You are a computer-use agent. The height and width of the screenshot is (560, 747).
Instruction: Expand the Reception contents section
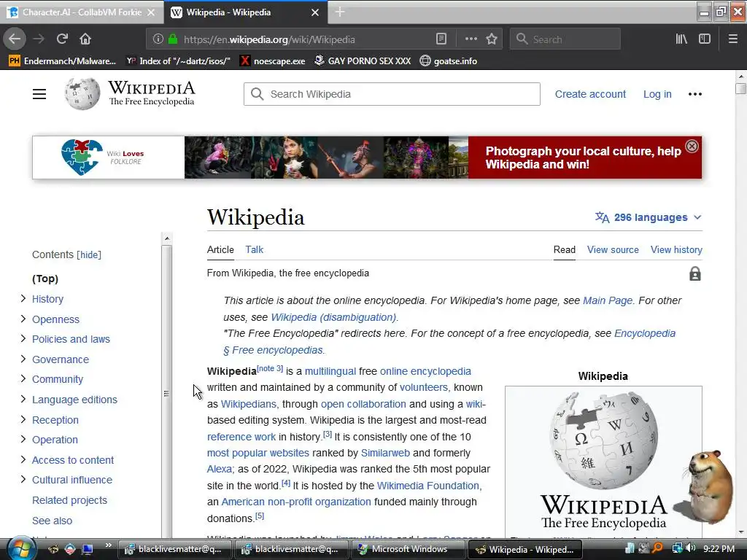(23, 419)
